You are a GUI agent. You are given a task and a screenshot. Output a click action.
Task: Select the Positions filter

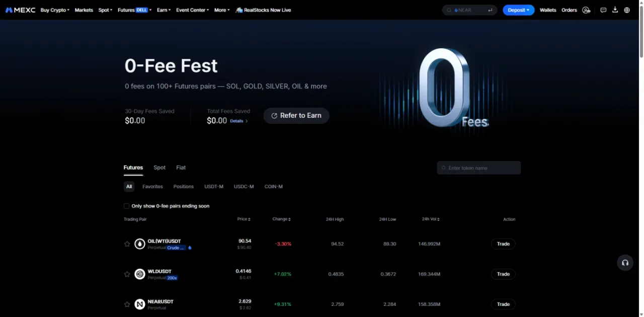(184, 187)
